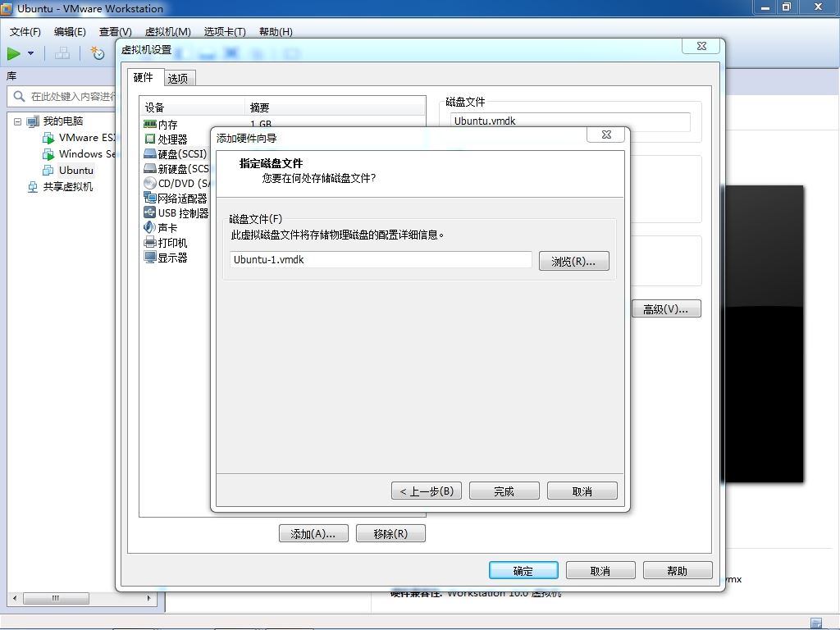The height and width of the screenshot is (630, 840).
Task: Click the black VM preview thumbnail
Action: 764,335
